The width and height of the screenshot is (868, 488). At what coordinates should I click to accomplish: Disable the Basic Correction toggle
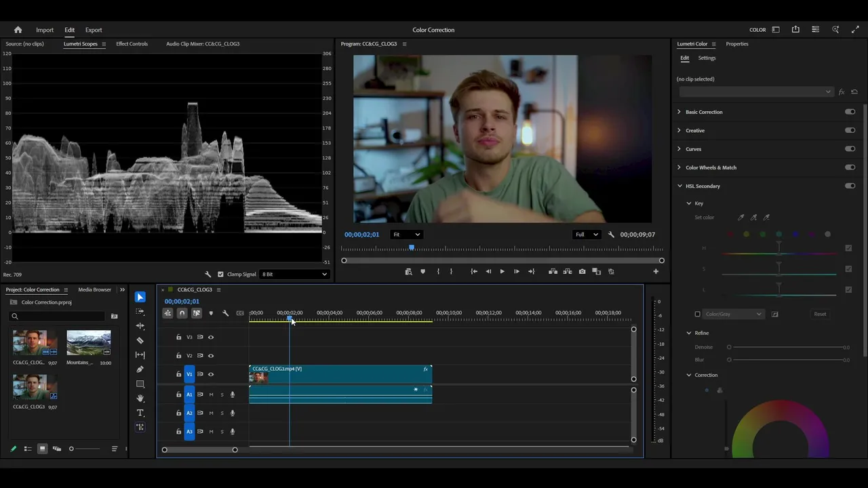pyautogui.click(x=850, y=112)
